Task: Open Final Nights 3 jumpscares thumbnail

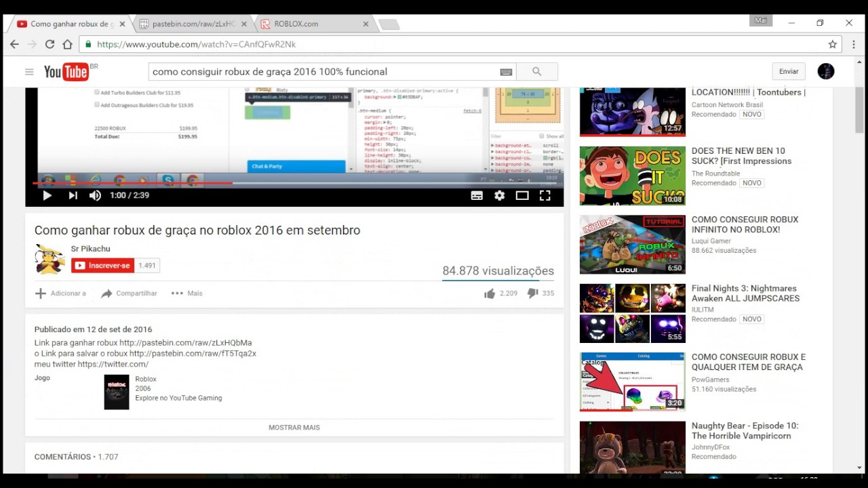Action: tap(633, 313)
